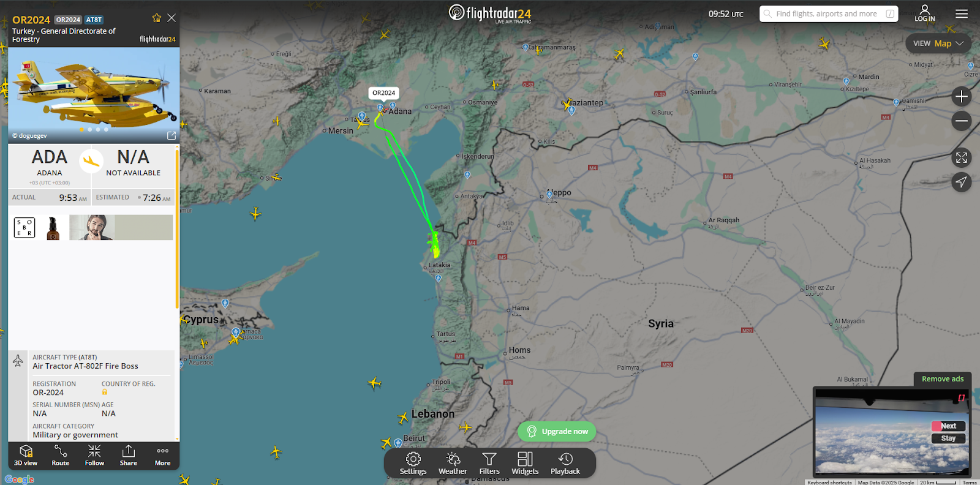Open the More options in flight panel

click(163, 456)
